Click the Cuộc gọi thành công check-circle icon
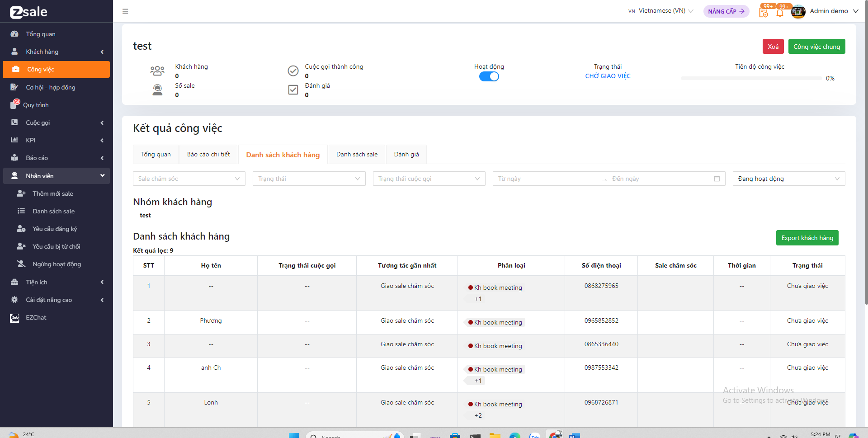Viewport: 868px width, 438px height. click(x=293, y=71)
